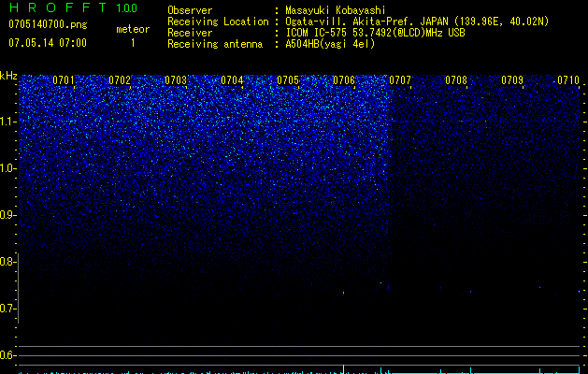Select the ICOM IC-575 receiver details
This screenshot has height=374, width=588.
click(375, 33)
